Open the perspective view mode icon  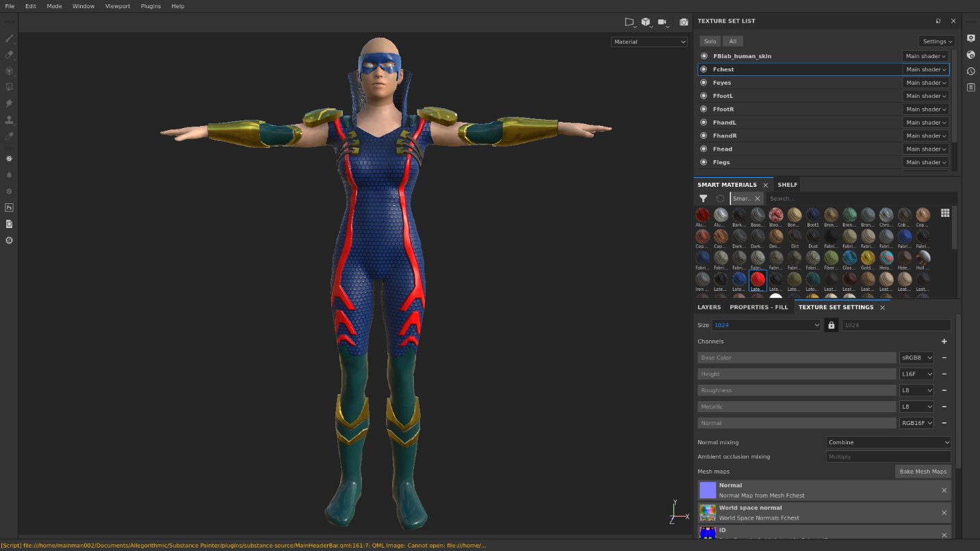(x=630, y=22)
